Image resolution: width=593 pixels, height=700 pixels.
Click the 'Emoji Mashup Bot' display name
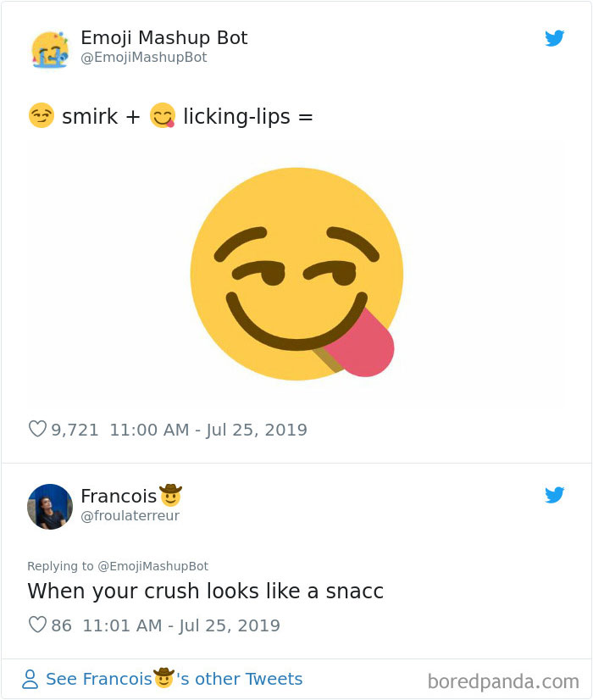click(x=163, y=37)
